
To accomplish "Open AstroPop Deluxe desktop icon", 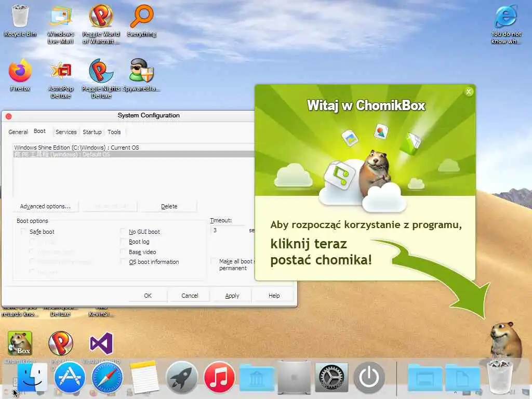I will pos(61,79).
